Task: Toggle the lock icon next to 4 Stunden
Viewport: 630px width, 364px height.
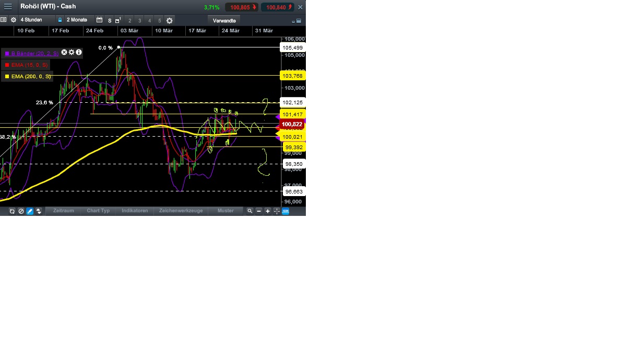Action: tap(60, 20)
